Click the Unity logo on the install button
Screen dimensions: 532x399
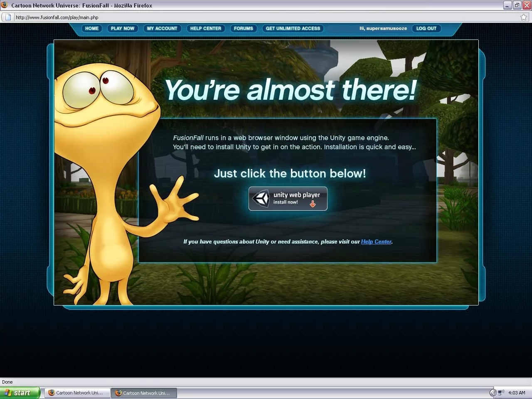coord(261,199)
